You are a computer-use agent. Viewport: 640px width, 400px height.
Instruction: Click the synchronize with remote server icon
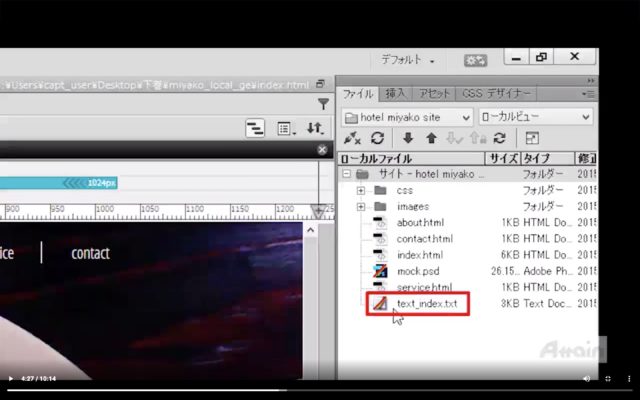coord(500,138)
